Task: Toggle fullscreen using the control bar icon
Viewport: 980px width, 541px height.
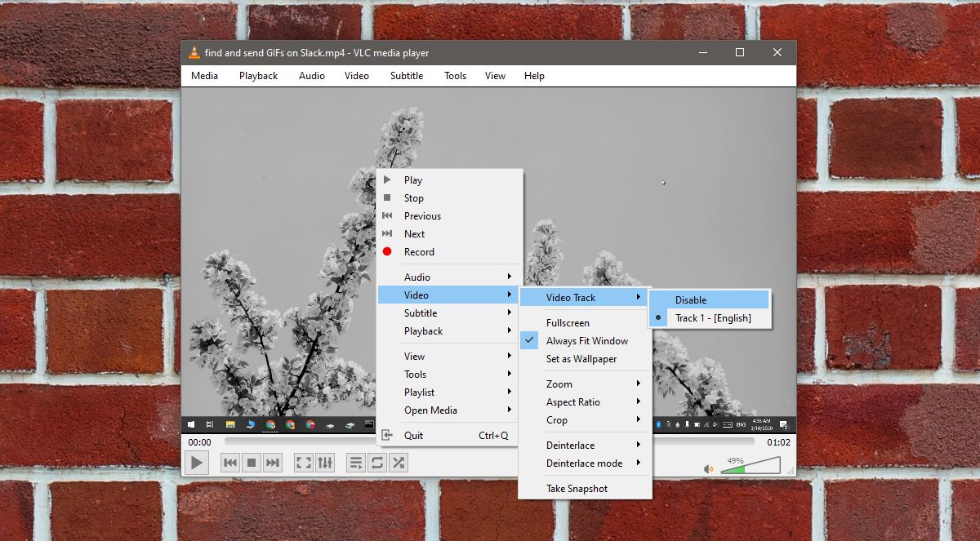Action: coord(304,463)
